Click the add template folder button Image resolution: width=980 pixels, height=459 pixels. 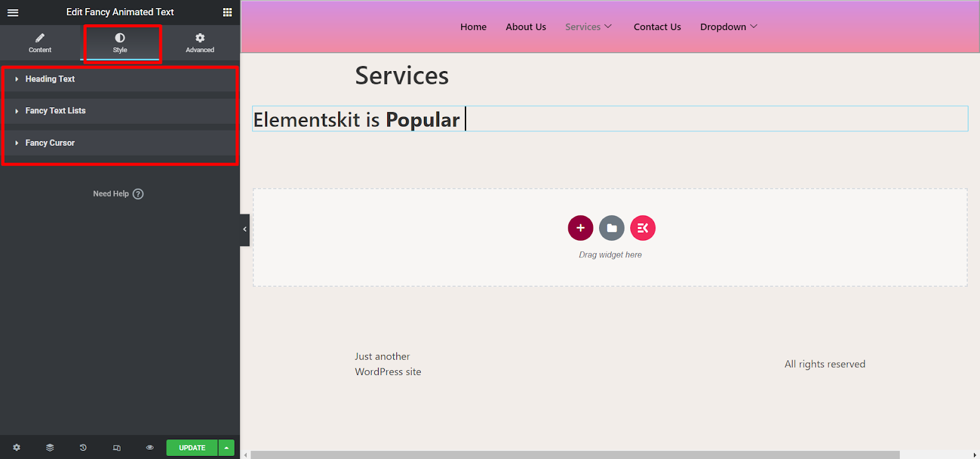(612, 228)
